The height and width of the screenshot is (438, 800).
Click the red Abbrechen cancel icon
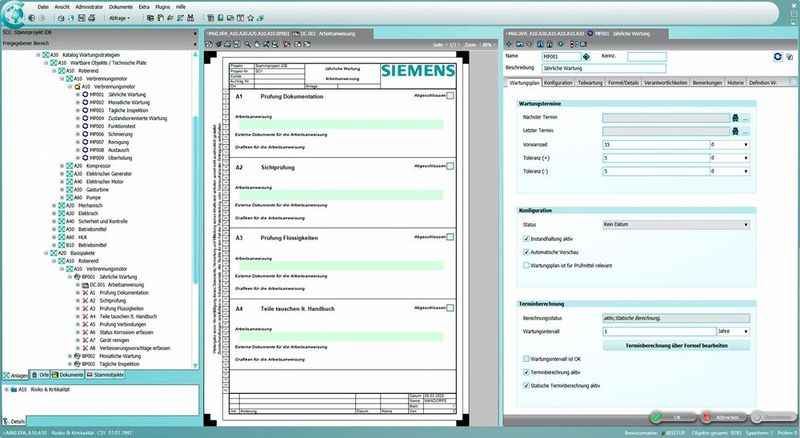707,417
